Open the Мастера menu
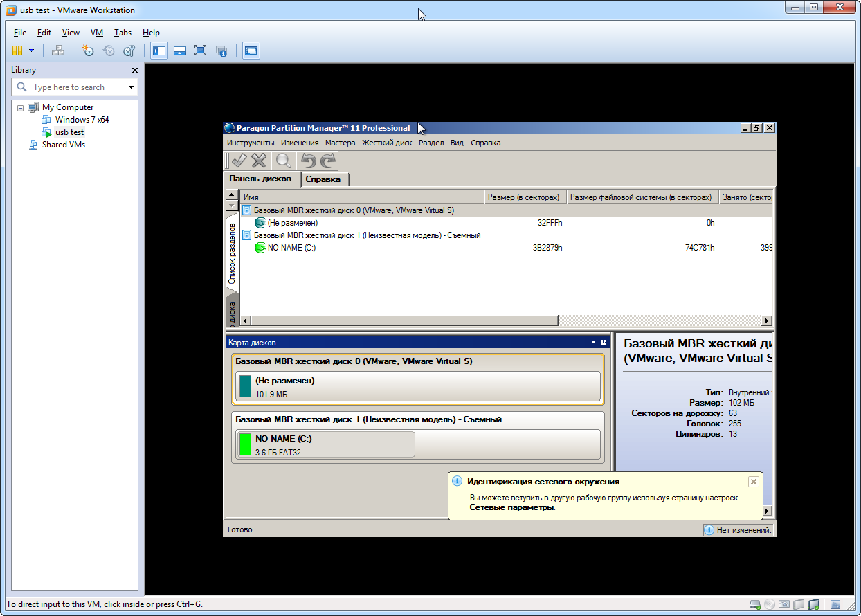Viewport: 861px width, 616px height. click(340, 143)
